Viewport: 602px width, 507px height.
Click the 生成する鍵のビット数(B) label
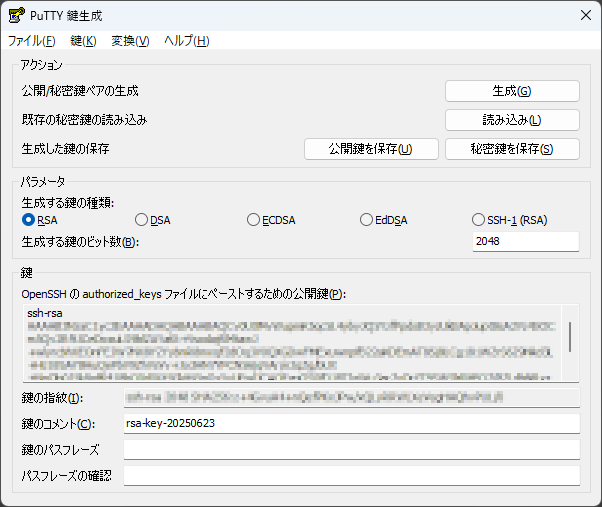(x=80, y=242)
